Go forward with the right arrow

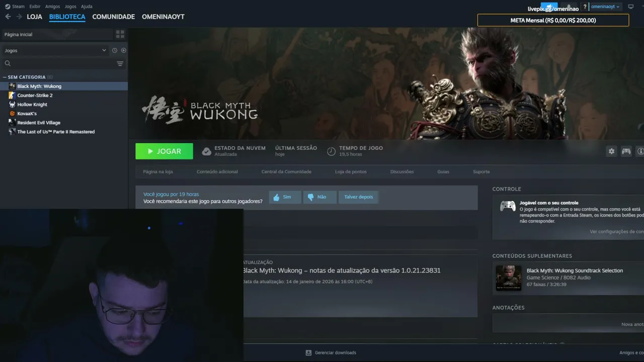click(19, 17)
